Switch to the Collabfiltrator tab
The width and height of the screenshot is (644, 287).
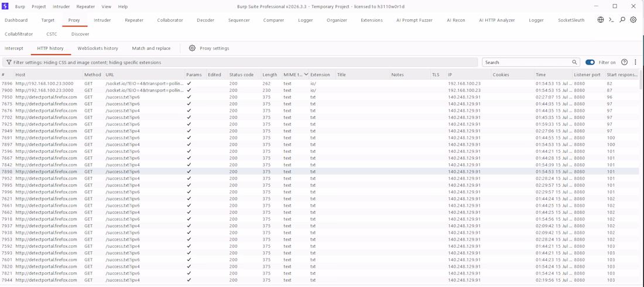(19, 34)
